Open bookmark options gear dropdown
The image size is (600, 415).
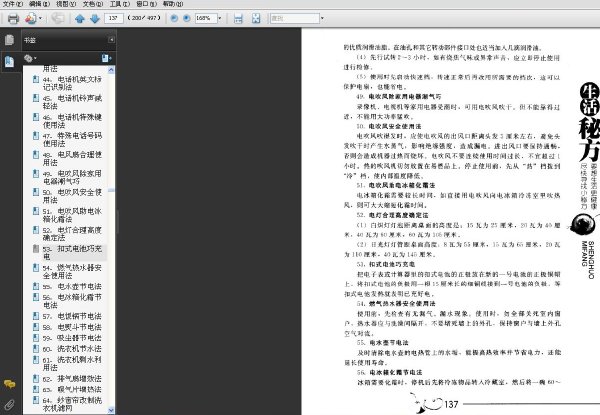point(30,58)
